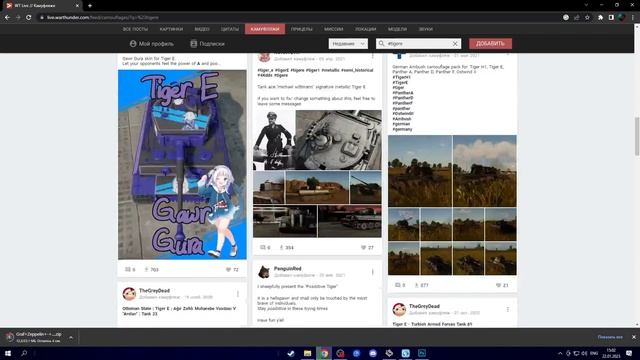The image size is (640, 360).
Task: Click the like heart on Gawr Gura post
Action: [229, 269]
